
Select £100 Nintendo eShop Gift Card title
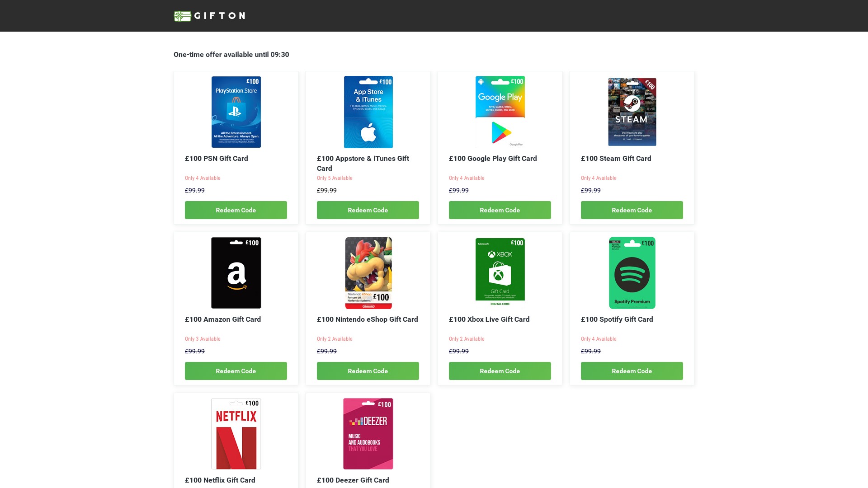368,319
